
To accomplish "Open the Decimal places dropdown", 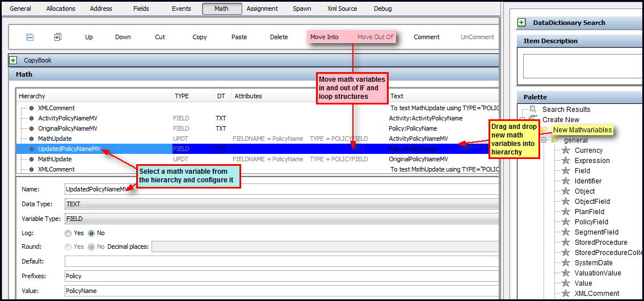I will (326, 246).
